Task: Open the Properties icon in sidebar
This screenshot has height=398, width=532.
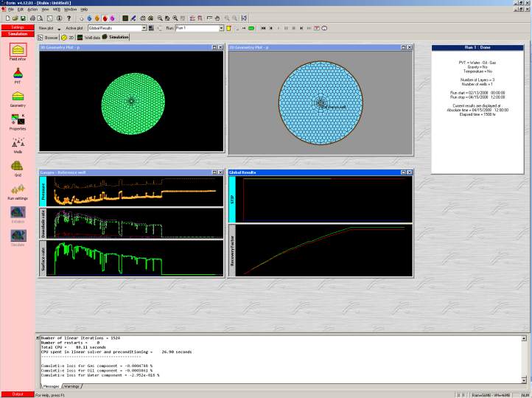Action: pyautogui.click(x=18, y=119)
